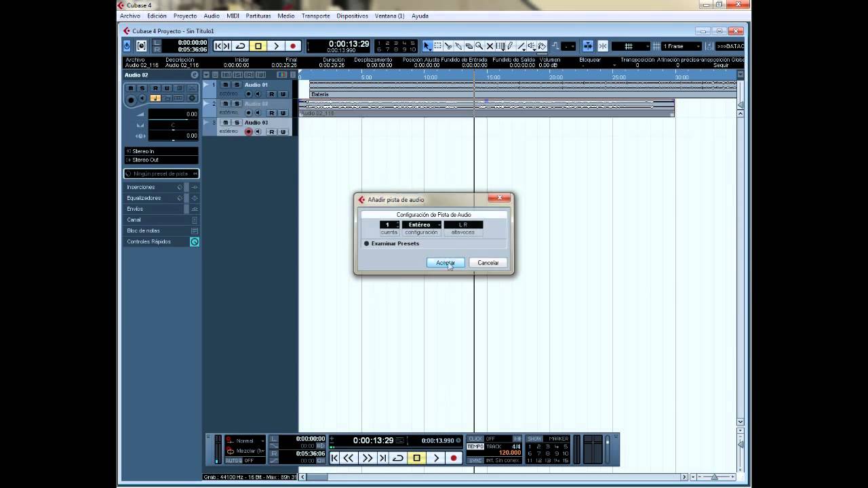
Task: Toggle TEMPO track button
Action: pyautogui.click(x=475, y=447)
